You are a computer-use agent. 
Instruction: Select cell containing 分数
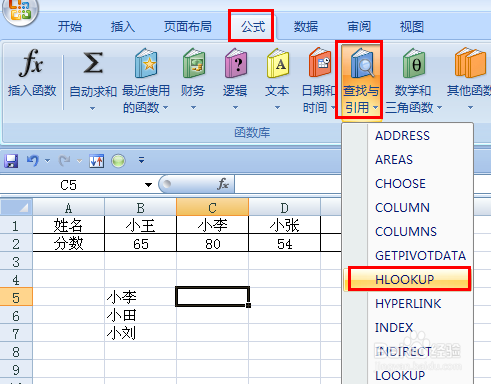(68, 243)
